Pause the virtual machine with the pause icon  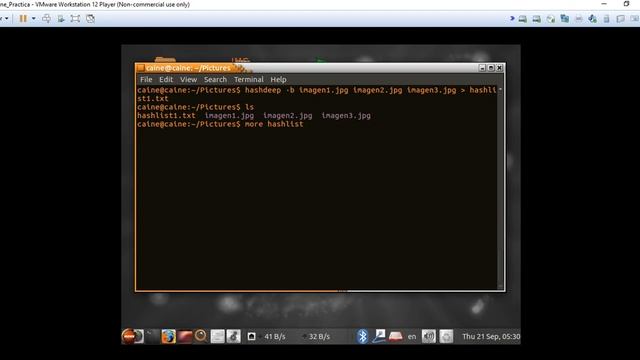pos(23,18)
